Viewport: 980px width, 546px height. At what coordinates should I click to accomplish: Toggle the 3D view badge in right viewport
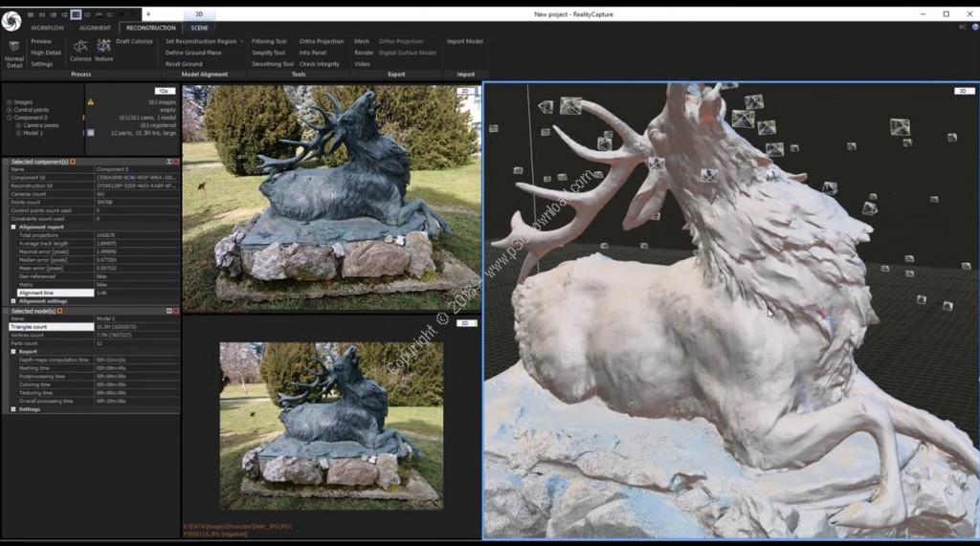(x=963, y=91)
